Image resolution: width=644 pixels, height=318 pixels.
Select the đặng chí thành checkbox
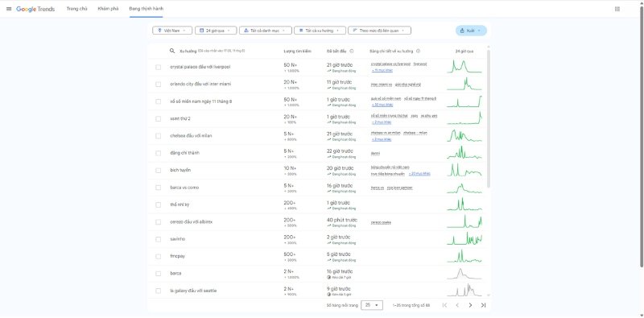158,153
